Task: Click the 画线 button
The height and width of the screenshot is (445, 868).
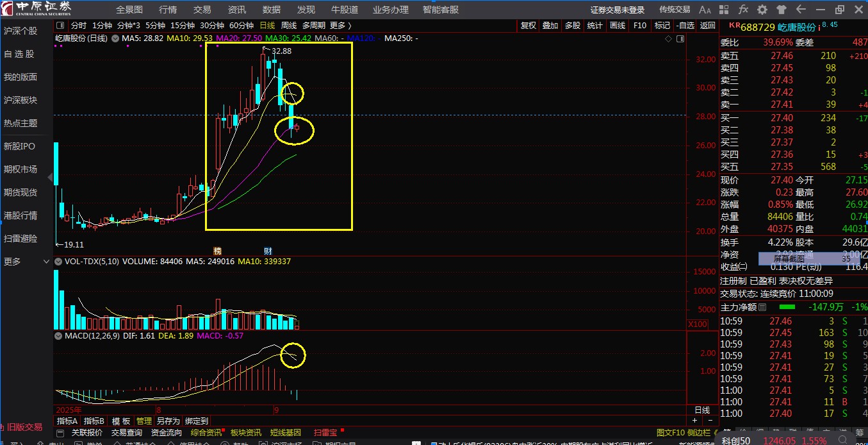Action: click(x=618, y=26)
